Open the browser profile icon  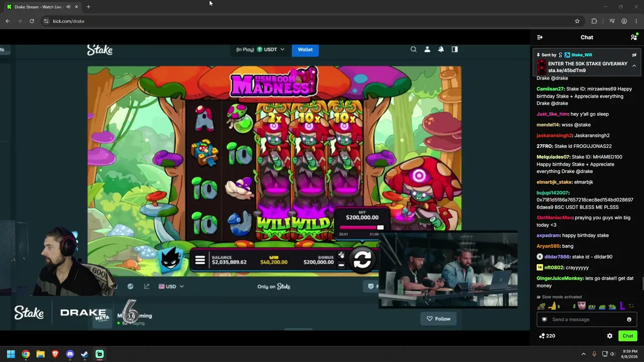pos(624,21)
